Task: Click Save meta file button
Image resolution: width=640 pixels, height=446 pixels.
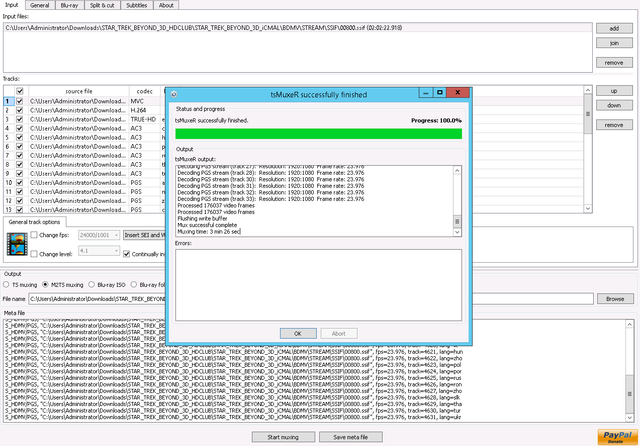Action: [x=351, y=437]
